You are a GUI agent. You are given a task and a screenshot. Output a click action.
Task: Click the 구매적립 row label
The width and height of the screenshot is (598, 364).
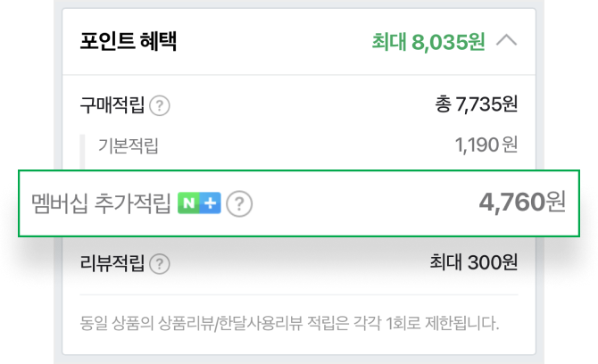coord(112,105)
